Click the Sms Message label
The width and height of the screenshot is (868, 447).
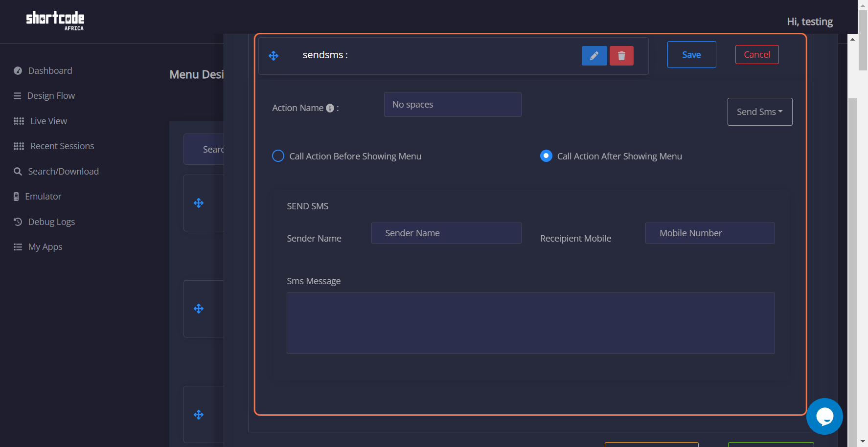(x=314, y=281)
